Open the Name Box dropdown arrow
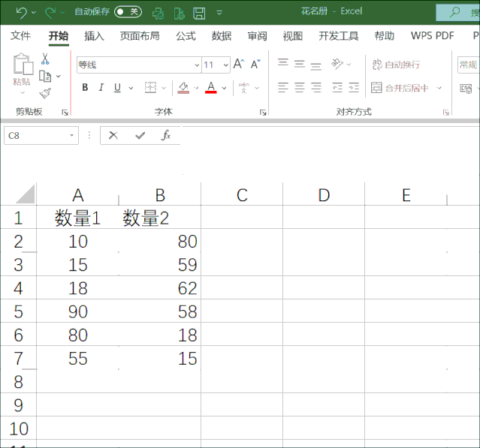 click(72, 136)
